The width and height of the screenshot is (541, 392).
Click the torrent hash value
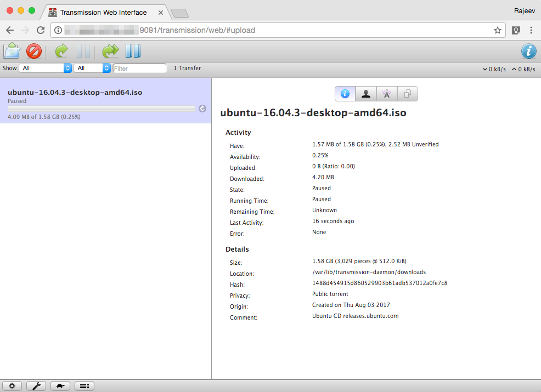(x=380, y=283)
